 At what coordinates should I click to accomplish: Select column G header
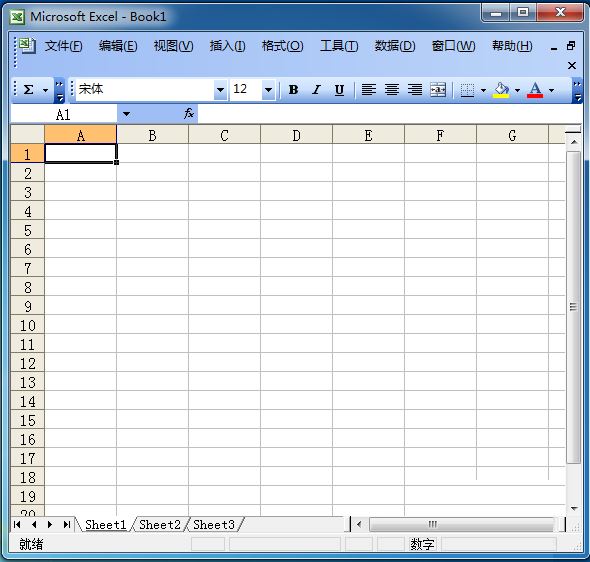point(512,135)
